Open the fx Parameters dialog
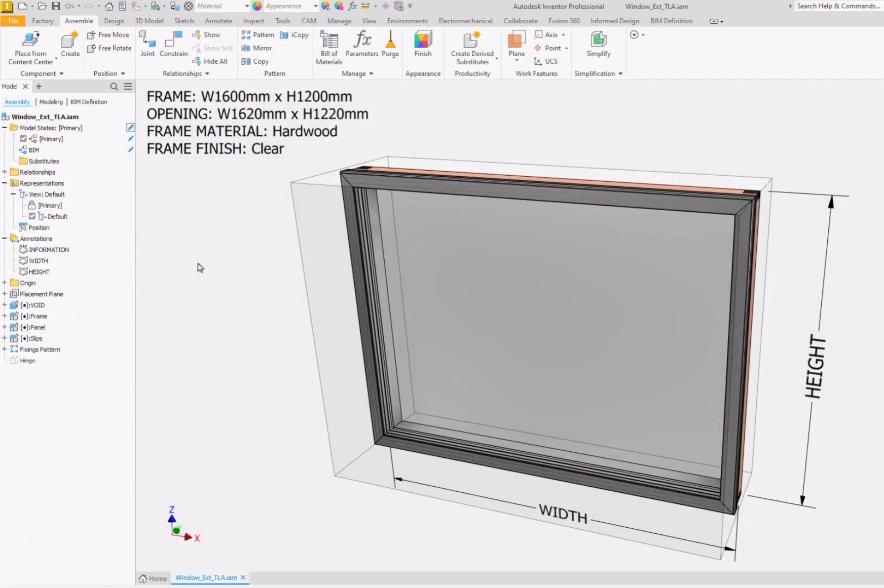 362,41
